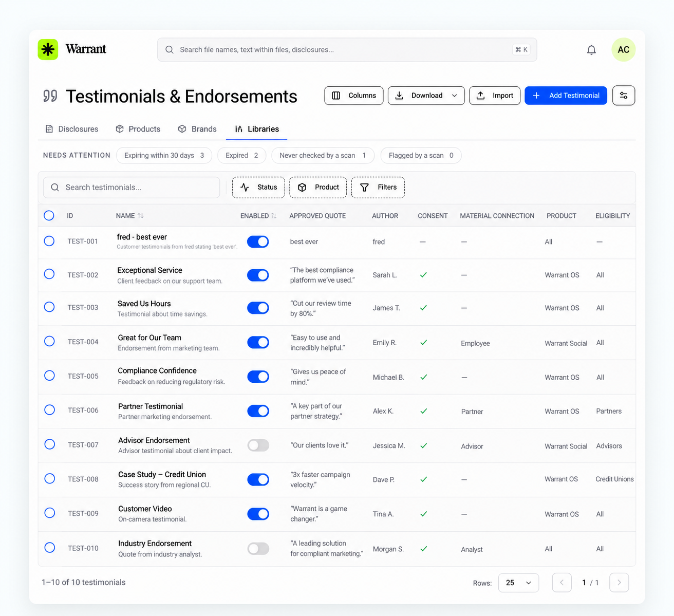Screen dimensions: 674x616
Task: Open the Columns chooser button
Action: (353, 96)
